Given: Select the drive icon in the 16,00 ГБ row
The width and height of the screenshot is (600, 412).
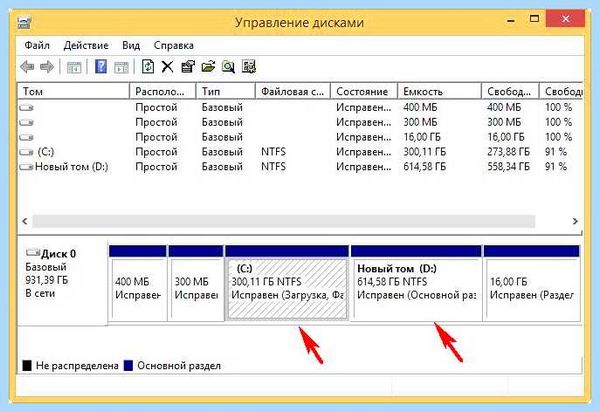Looking at the screenshot, I should tap(26, 137).
